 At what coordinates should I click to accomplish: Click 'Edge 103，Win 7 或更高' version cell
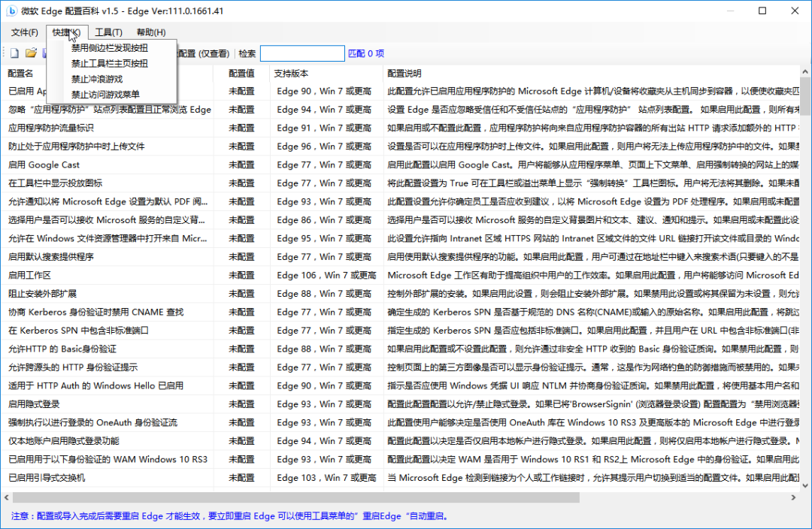tap(326, 478)
